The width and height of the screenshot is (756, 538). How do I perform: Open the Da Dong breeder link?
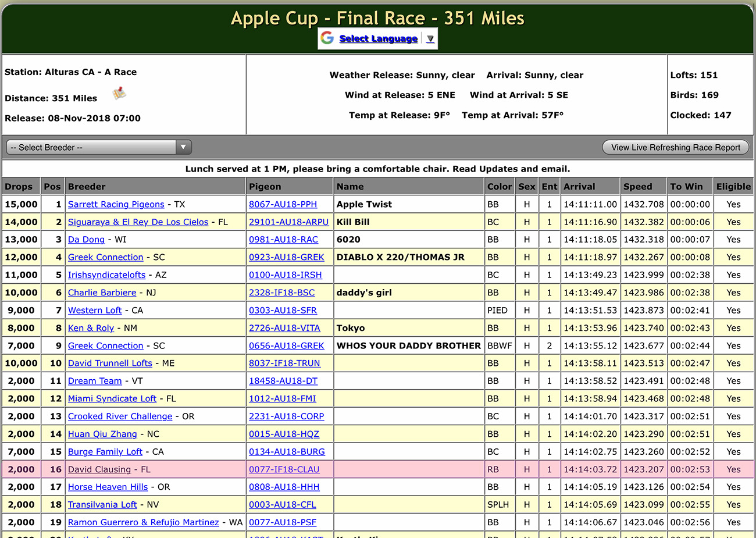[86, 240]
